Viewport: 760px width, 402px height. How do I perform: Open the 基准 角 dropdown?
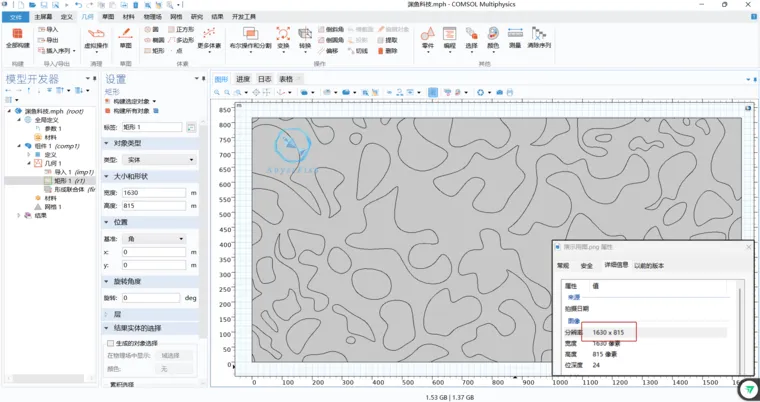tap(154, 239)
